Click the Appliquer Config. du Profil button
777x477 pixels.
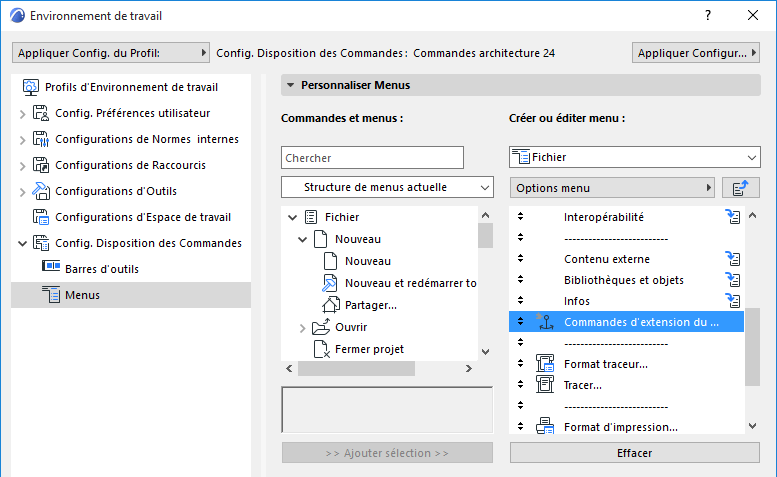coord(111,52)
